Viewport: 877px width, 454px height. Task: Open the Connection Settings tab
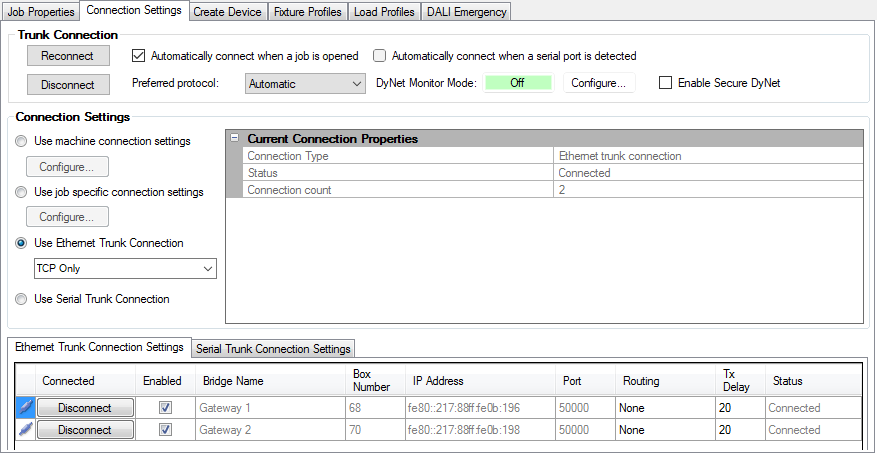click(x=134, y=10)
